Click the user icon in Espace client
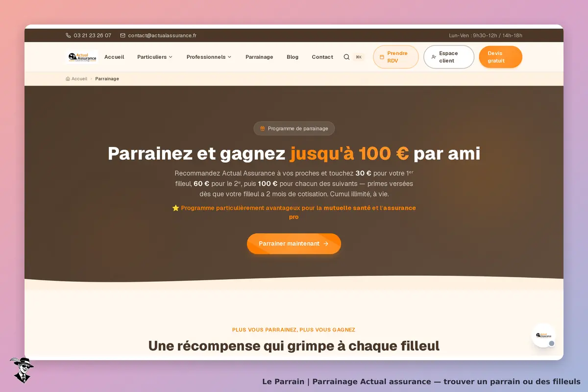 [x=434, y=57]
